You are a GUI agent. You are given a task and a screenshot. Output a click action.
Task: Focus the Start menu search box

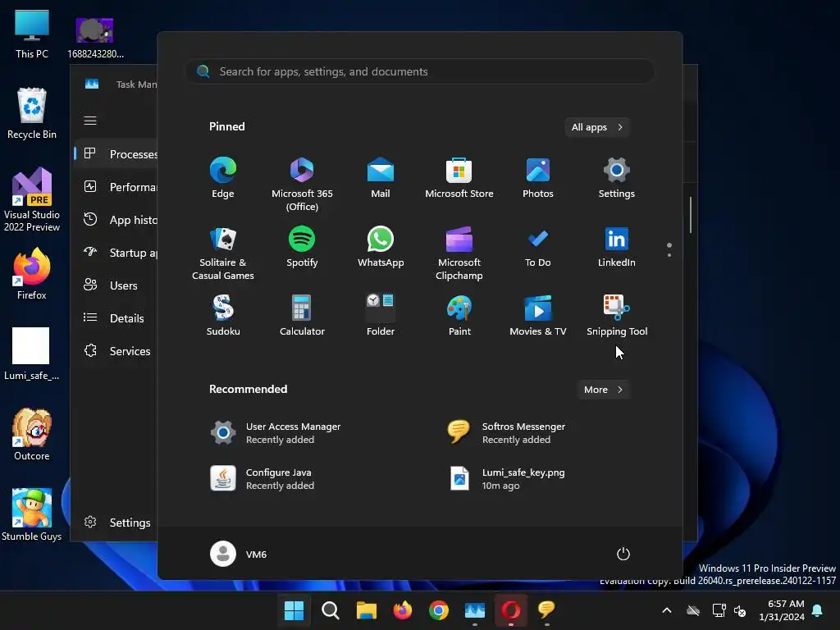pos(420,71)
